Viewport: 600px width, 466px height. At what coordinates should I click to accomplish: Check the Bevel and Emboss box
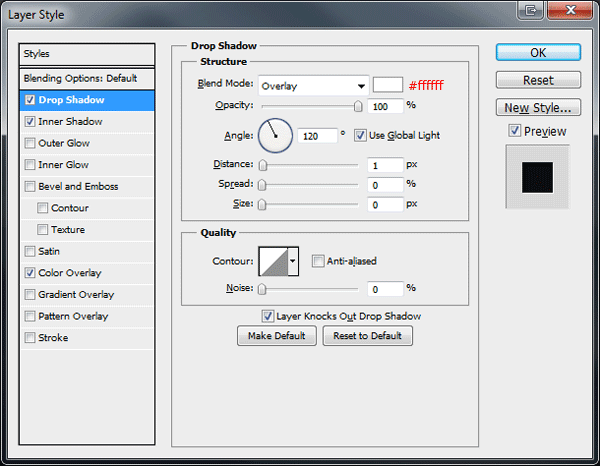click(x=30, y=187)
